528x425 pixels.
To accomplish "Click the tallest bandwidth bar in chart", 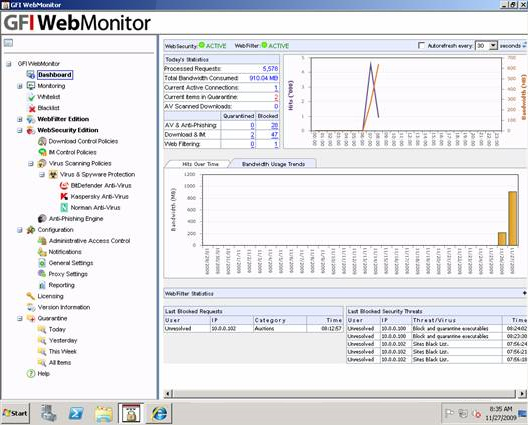I will point(513,218).
